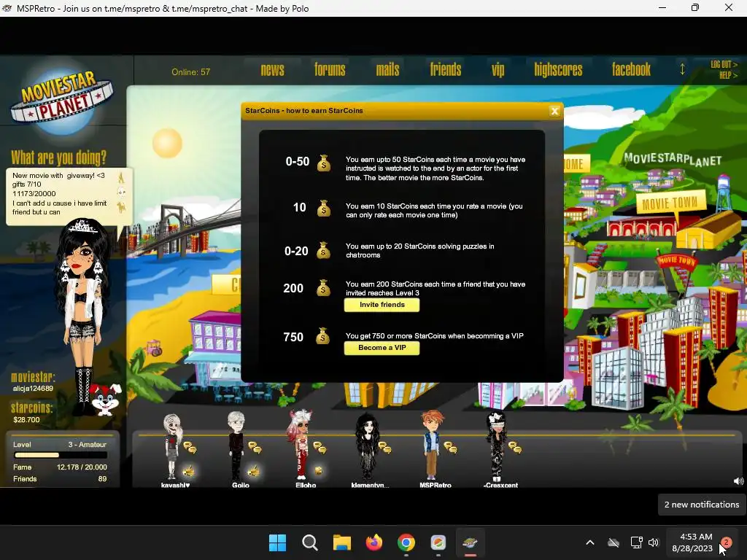Open the news menu
The image size is (747, 560).
click(273, 70)
